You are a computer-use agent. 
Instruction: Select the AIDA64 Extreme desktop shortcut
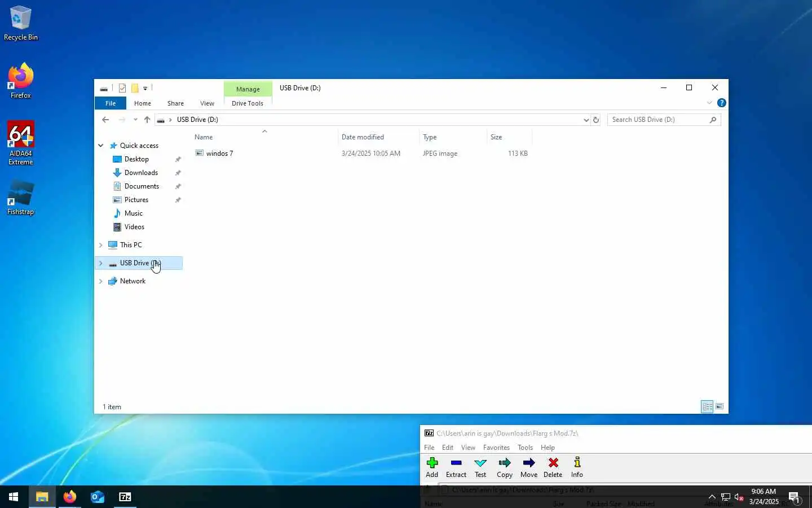pyautogui.click(x=21, y=143)
